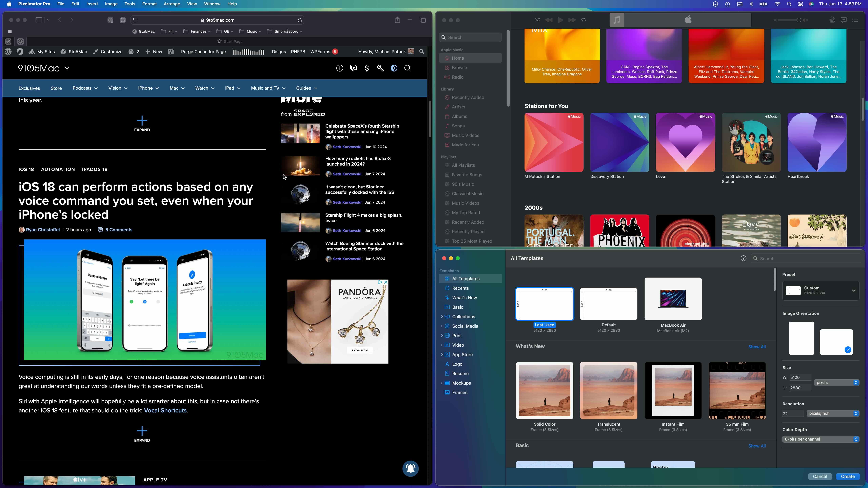
Task: Click the Image menu in menu bar
Action: (x=111, y=4)
